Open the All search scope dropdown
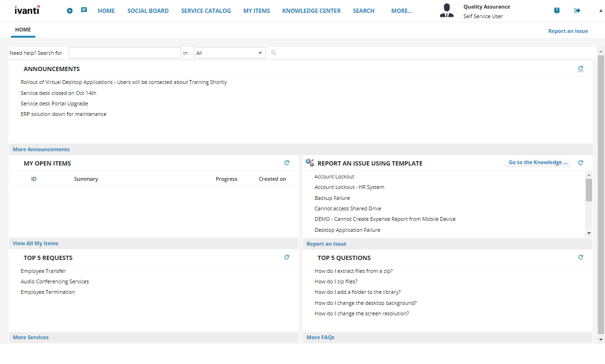This screenshot has height=364, width=605. pyautogui.click(x=260, y=52)
